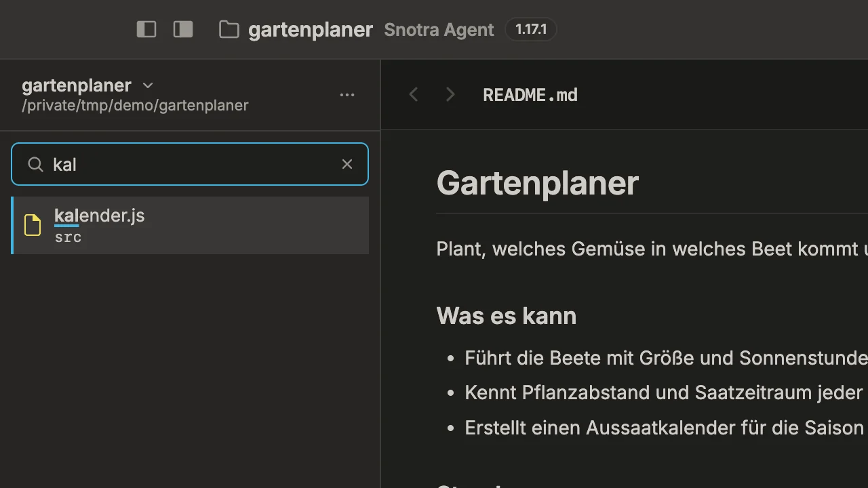This screenshot has height=488, width=868.
Task: Click the bullet 'Führt die Beete mit Größe'
Action: [x=667, y=358]
